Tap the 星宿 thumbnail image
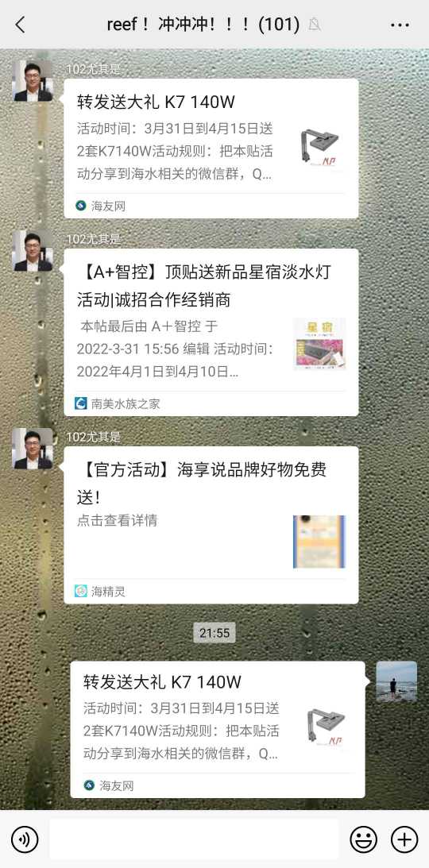Screen dimensions: 429x868 click(319, 343)
